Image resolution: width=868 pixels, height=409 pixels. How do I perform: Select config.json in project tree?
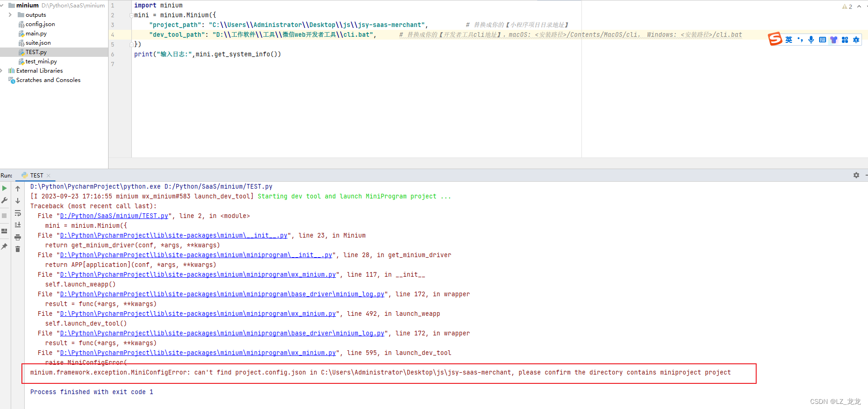[40, 24]
